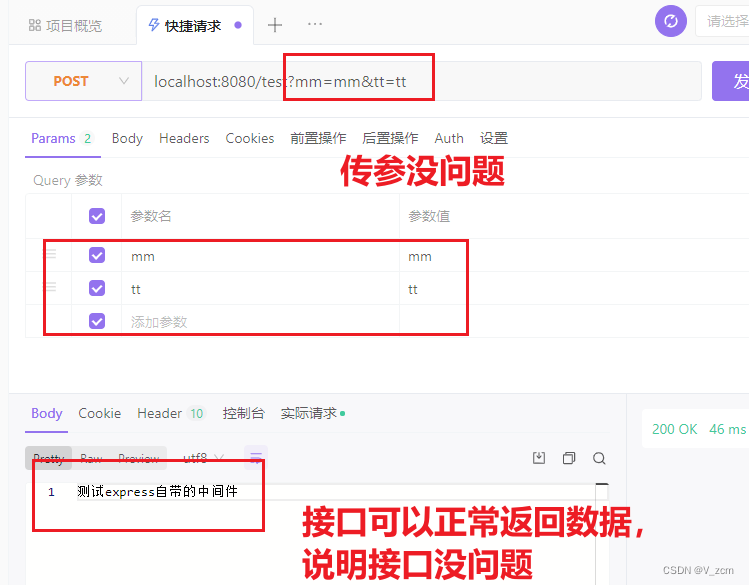Open the 控制台 console tab
This screenshot has width=749, height=585.
point(243,414)
